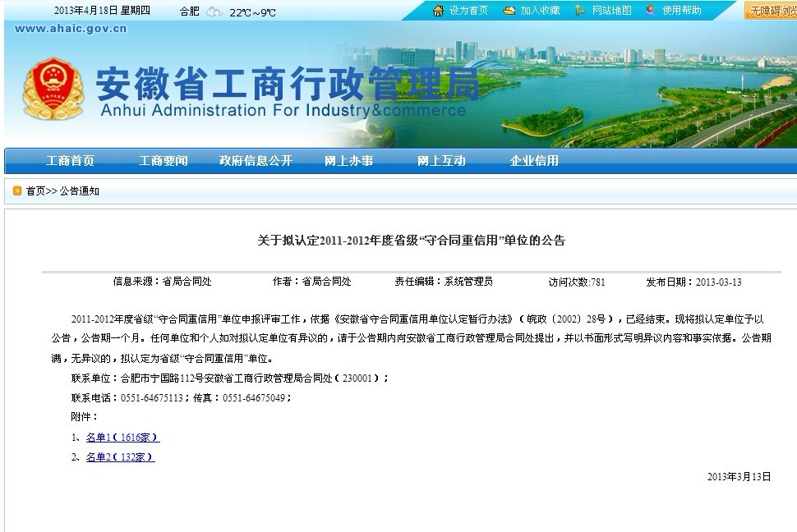
Task: Click the www.ahaic.gov.cn site address text
Action: coord(71,30)
